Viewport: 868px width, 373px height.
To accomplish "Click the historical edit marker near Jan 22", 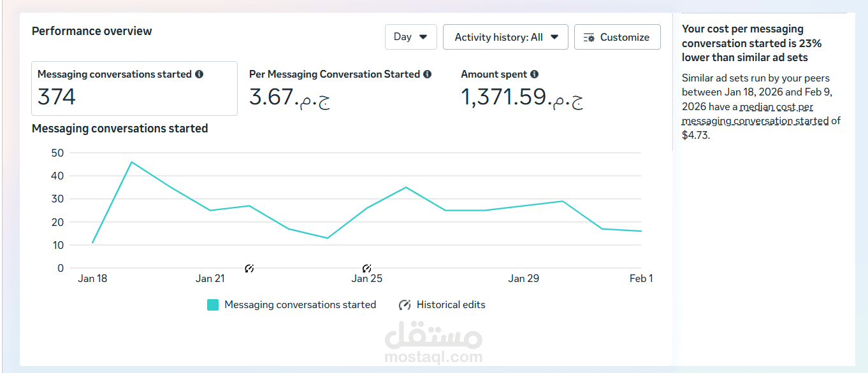I will pos(249,269).
